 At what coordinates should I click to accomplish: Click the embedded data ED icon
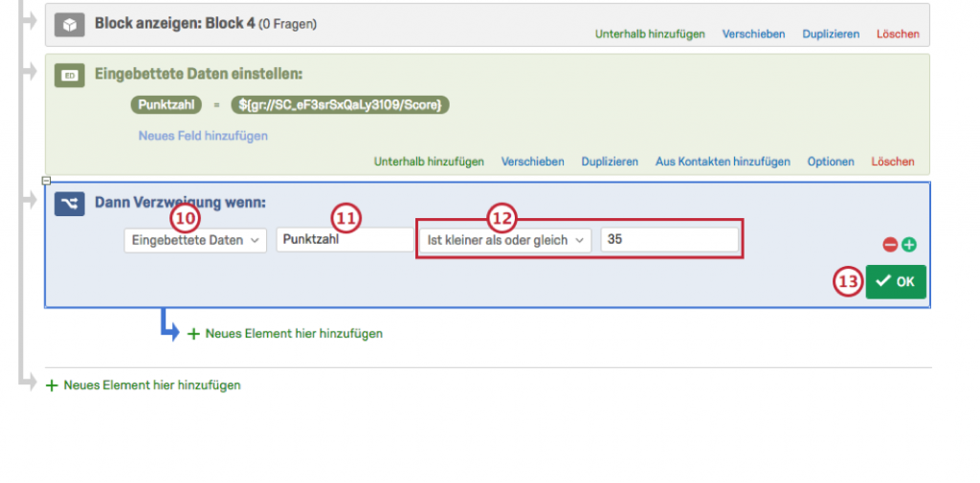pyautogui.click(x=69, y=76)
